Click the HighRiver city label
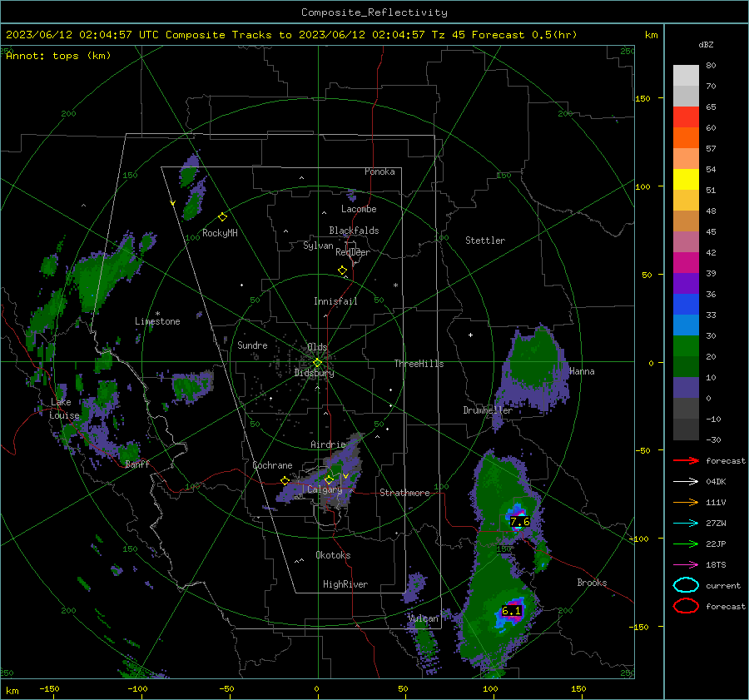Image resolution: width=749 pixels, height=700 pixels. click(x=345, y=584)
